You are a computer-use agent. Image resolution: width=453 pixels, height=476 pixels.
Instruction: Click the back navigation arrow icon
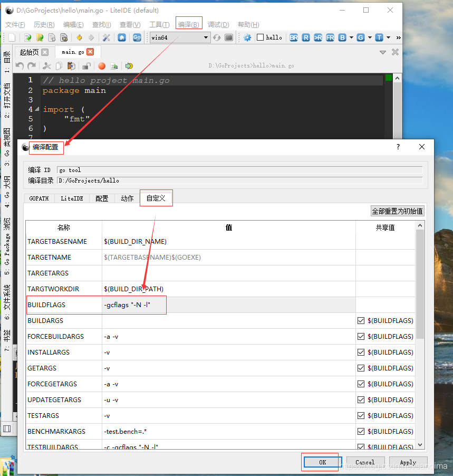[80, 37]
